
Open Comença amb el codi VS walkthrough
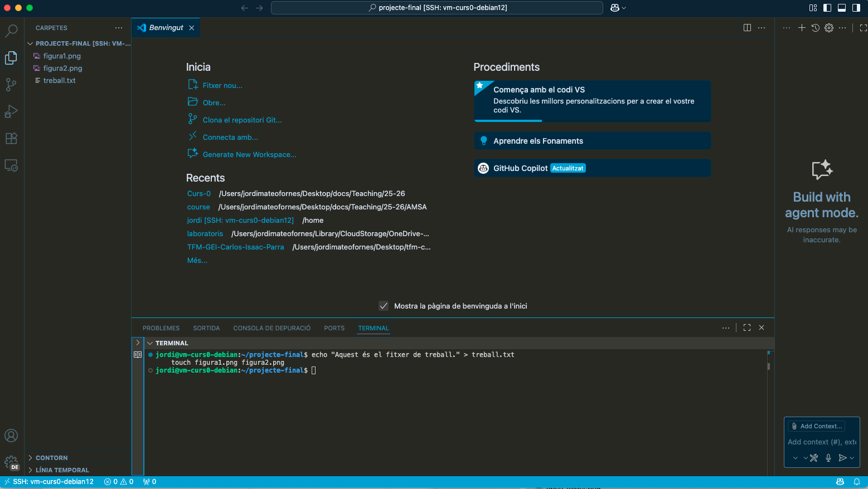[x=592, y=101]
